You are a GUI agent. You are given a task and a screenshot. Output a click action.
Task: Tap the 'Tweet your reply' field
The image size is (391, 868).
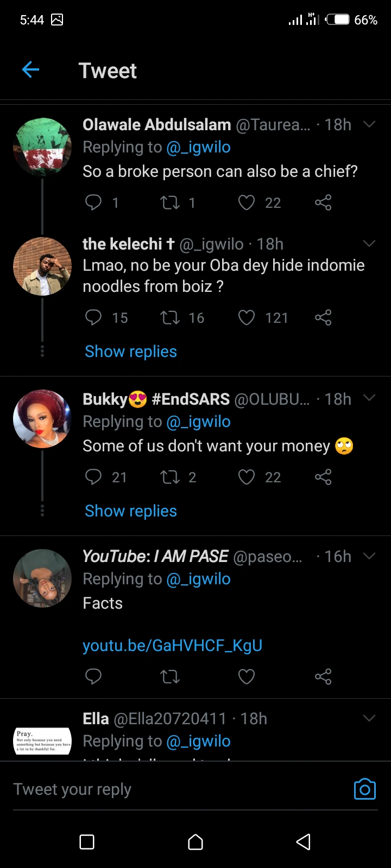(163, 789)
